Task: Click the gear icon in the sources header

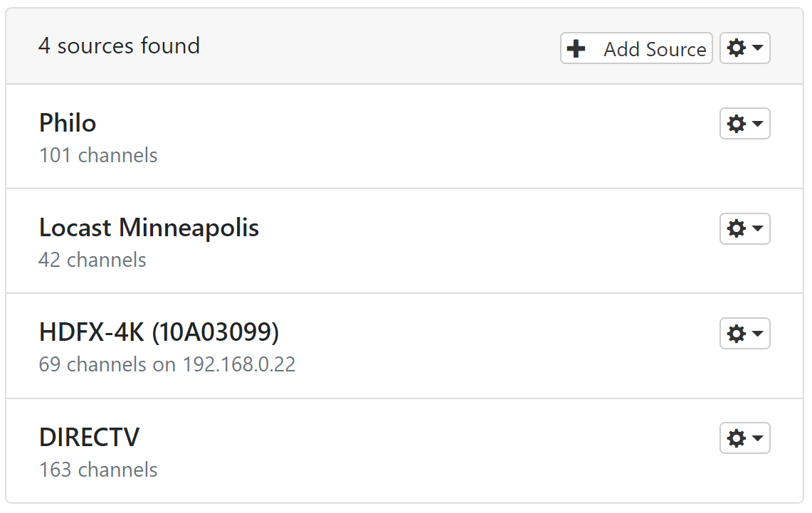Action: click(737, 48)
